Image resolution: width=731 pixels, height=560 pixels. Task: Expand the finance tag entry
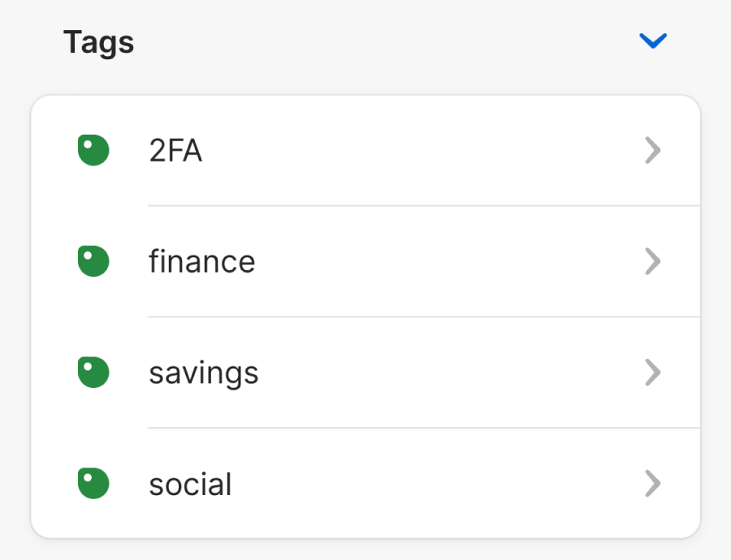pyautogui.click(x=365, y=261)
